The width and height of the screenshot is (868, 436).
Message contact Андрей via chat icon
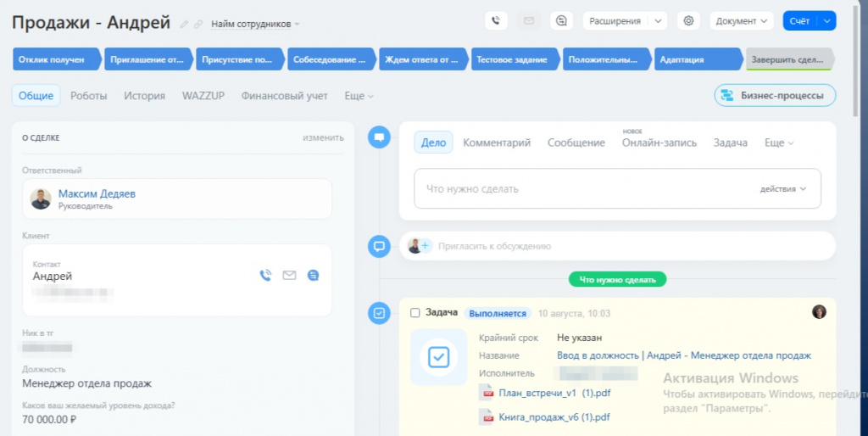[x=313, y=276]
